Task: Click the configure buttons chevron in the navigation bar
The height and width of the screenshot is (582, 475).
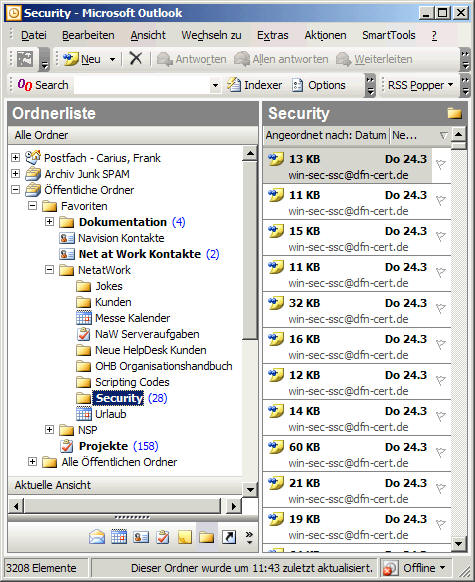Action: (x=249, y=537)
